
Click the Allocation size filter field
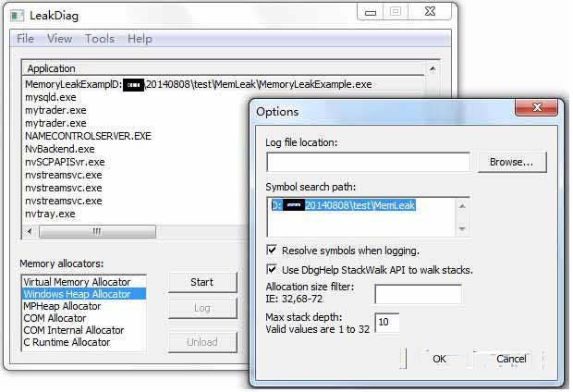[x=418, y=294]
